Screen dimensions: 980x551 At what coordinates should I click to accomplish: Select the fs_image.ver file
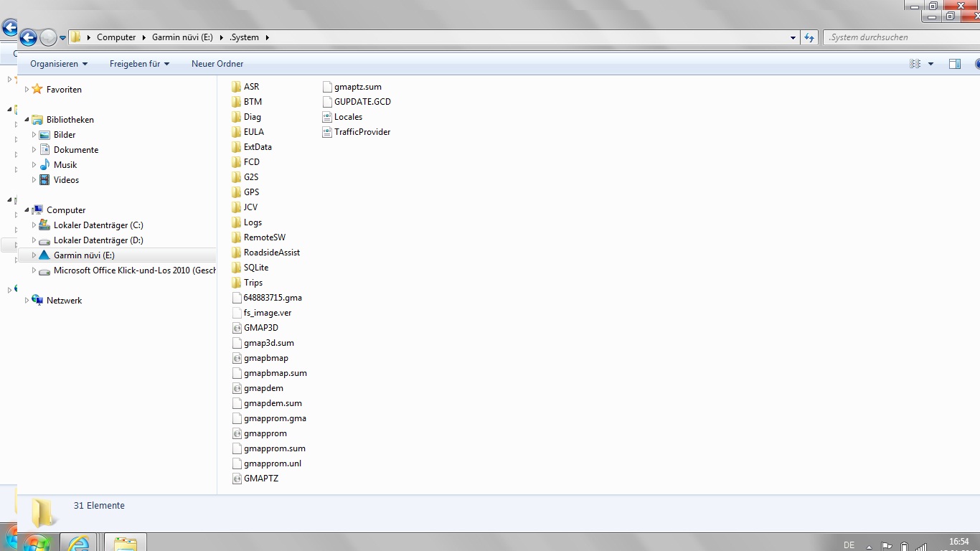pos(262,313)
